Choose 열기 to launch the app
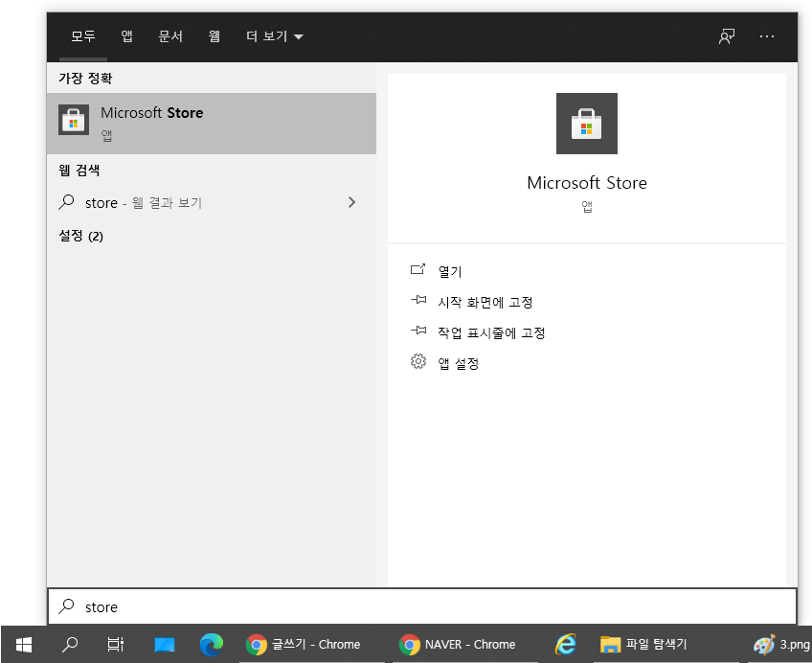812x663 pixels. 449,271
